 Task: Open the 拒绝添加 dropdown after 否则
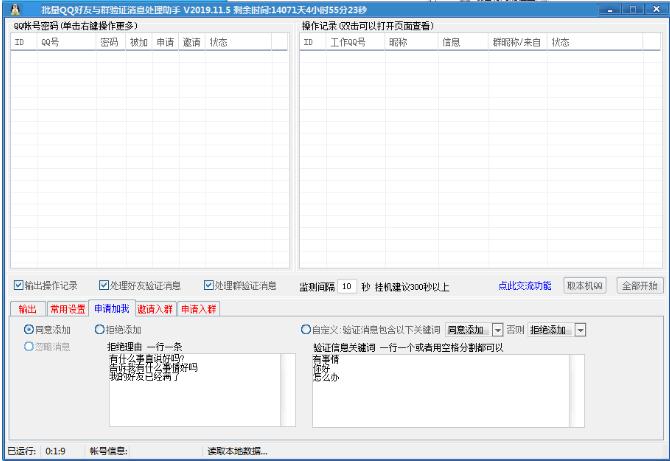pos(557,330)
